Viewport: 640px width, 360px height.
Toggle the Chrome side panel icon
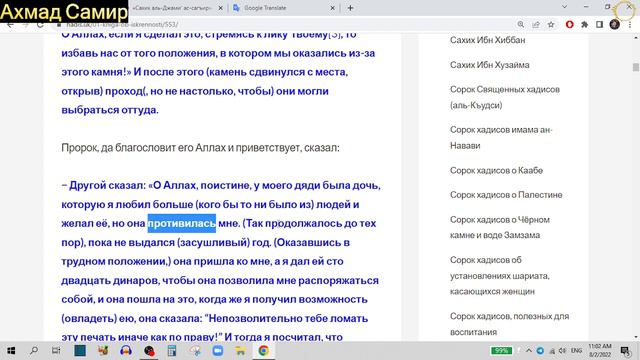(x=600, y=24)
